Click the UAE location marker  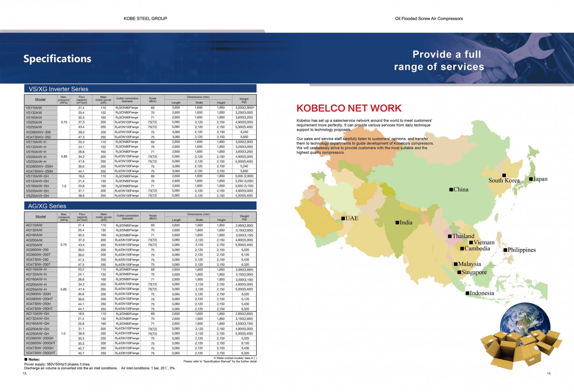point(343,218)
